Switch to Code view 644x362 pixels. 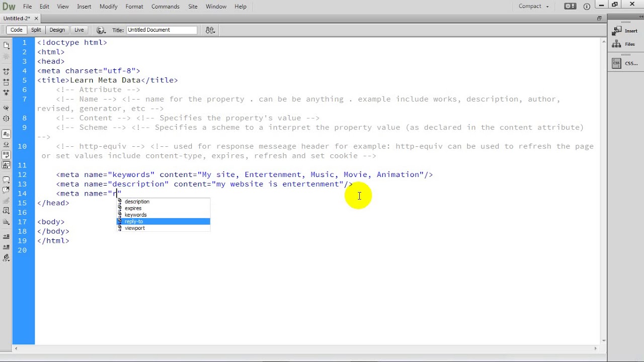pos(16,30)
